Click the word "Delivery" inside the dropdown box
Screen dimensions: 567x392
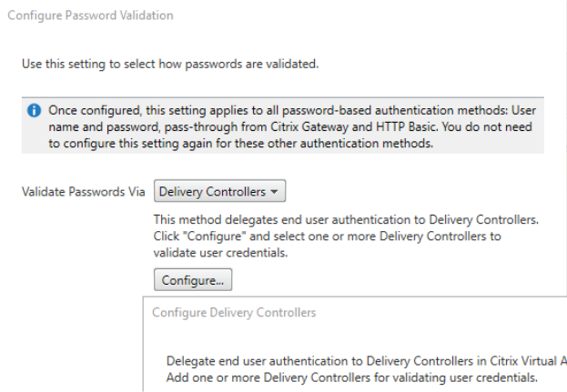pos(181,192)
